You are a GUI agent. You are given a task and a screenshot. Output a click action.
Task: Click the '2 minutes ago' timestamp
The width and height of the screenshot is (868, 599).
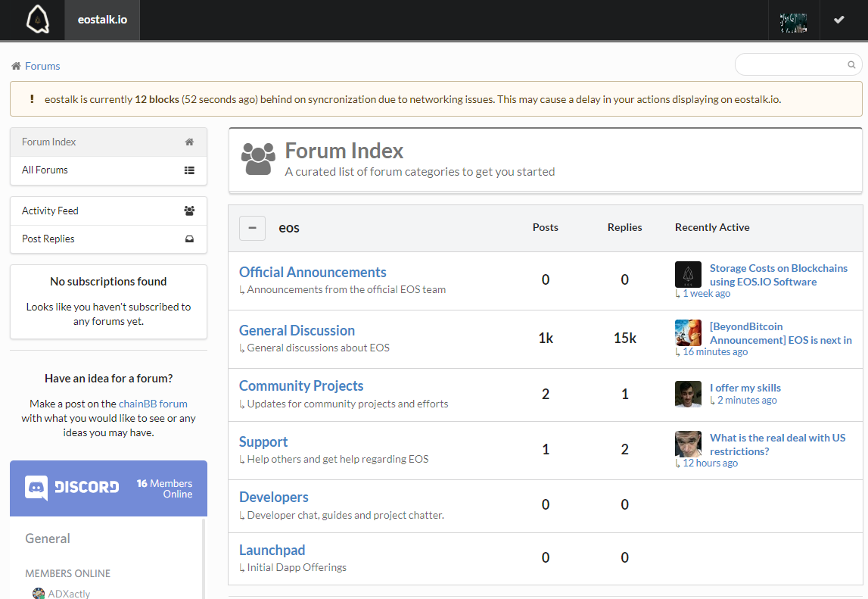coord(748,400)
